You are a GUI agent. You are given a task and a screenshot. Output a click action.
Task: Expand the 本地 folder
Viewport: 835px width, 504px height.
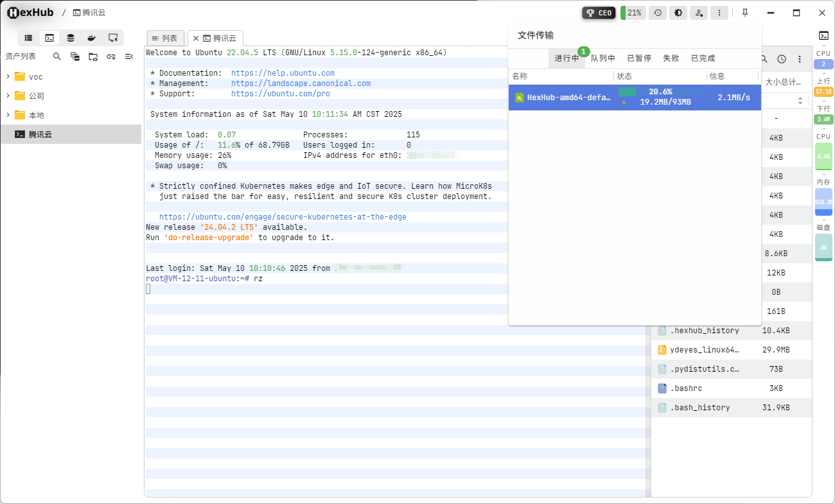[8, 115]
